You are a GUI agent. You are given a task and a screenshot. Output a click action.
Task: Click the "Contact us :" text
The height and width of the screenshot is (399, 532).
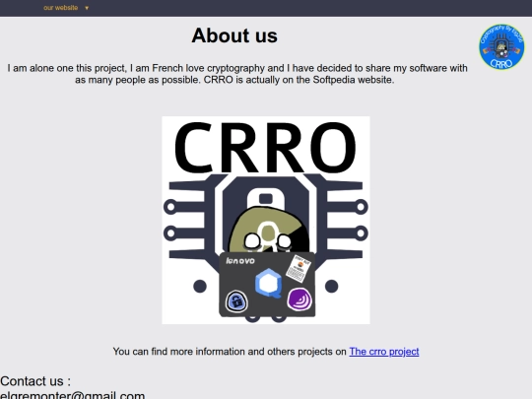click(35, 381)
